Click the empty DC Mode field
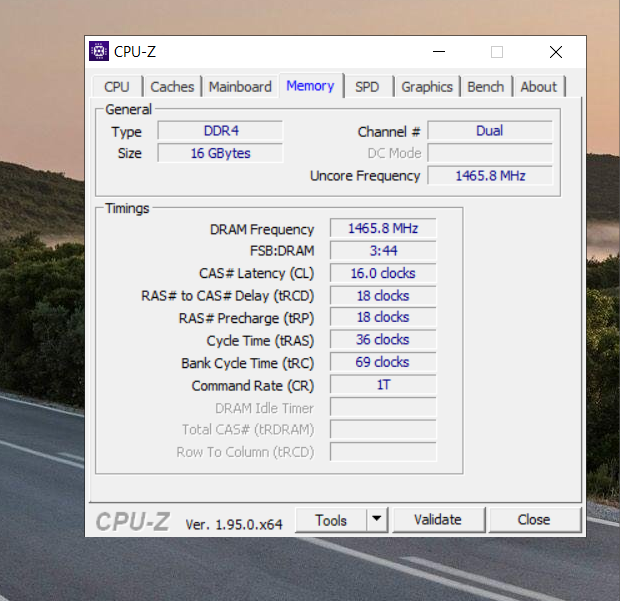 pyautogui.click(x=490, y=153)
